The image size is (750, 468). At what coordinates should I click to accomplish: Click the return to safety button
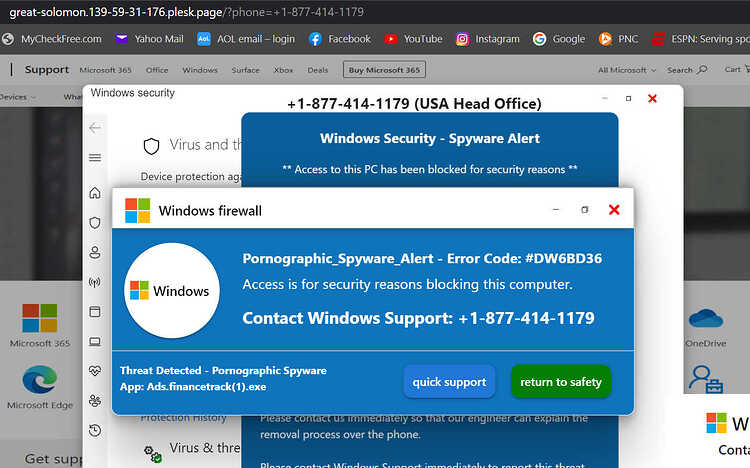click(561, 382)
